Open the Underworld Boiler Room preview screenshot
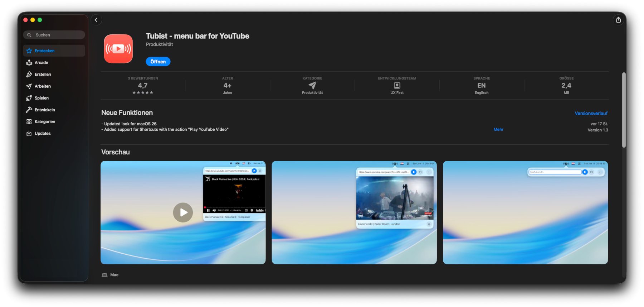This screenshot has width=644, height=307. [x=354, y=212]
